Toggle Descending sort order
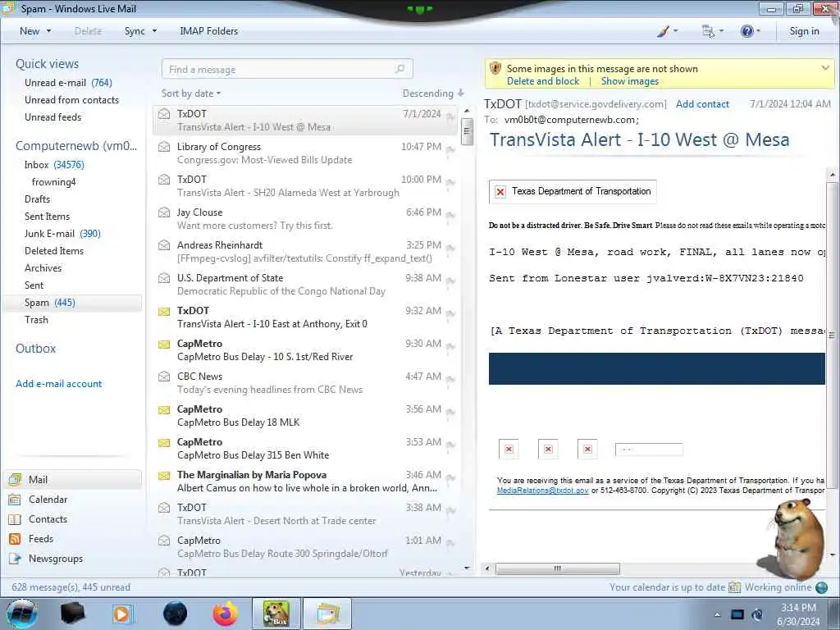This screenshot has height=630, width=840. (x=433, y=94)
